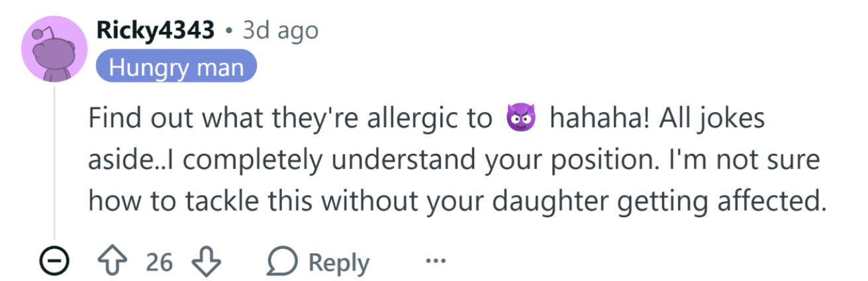Viewport: 868px width, 281px height.
Task: Collapse the comment with the minus icon
Action: click(x=54, y=262)
